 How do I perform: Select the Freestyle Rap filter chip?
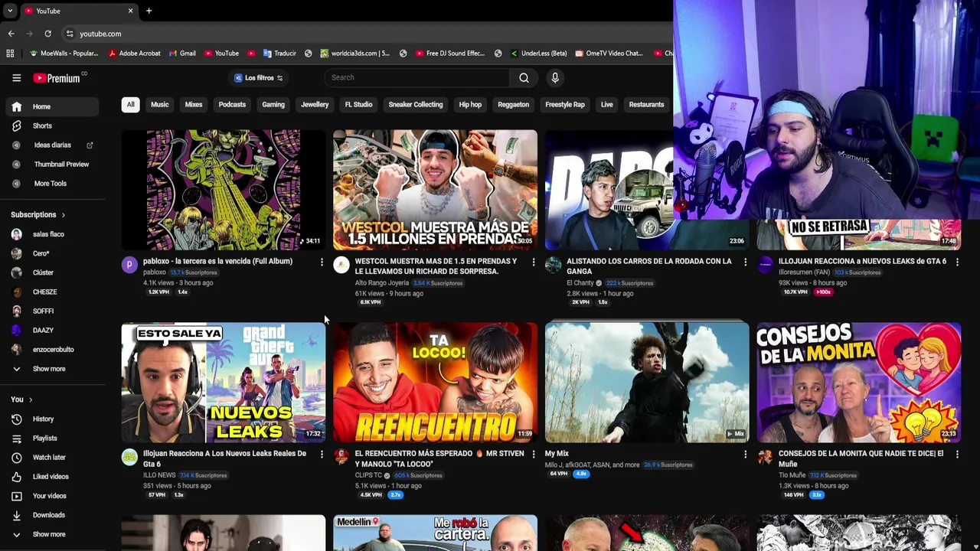point(565,105)
